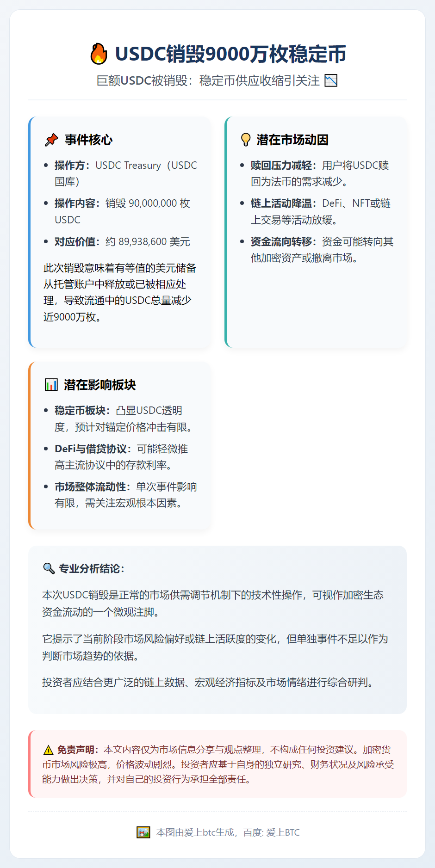Click the 稳定币板块 bullet label
Image resolution: width=435 pixels, height=868 pixels.
click(82, 411)
